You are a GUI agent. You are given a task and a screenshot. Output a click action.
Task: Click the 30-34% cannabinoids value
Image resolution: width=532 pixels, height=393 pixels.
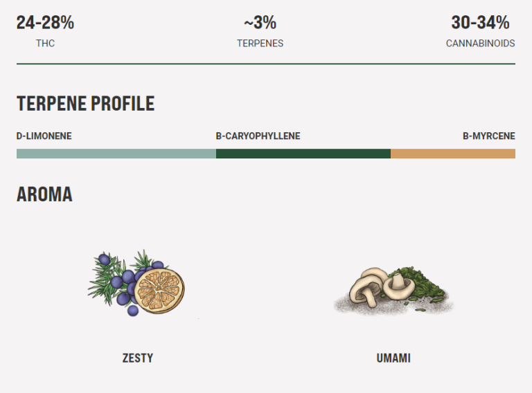point(480,23)
